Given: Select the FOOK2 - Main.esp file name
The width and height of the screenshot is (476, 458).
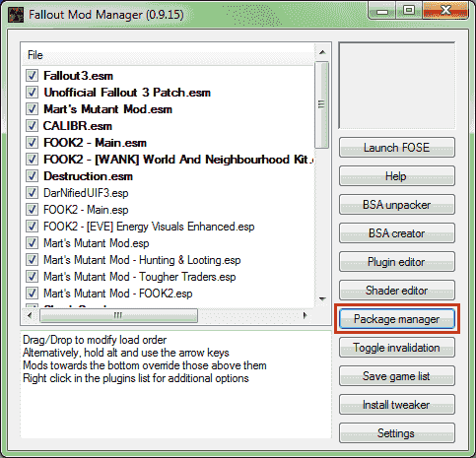Looking at the screenshot, I should click(x=86, y=210).
